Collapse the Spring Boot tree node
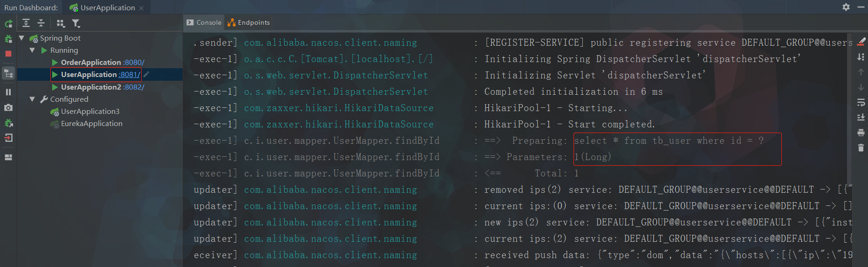 pyautogui.click(x=21, y=38)
